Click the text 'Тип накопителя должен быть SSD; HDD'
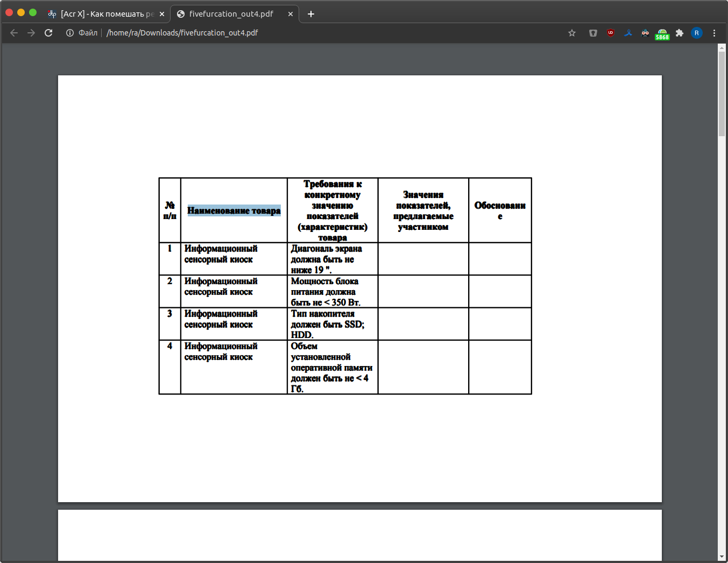 point(328,324)
